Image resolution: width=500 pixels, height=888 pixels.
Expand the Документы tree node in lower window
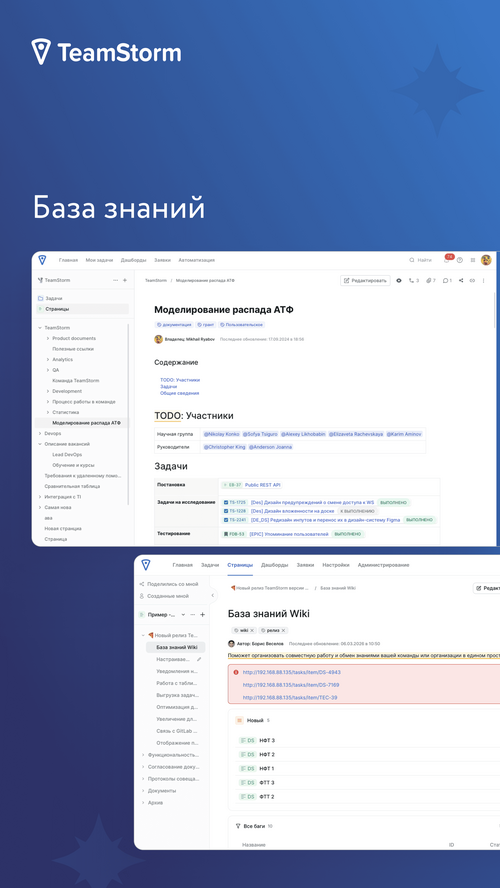pyautogui.click(x=143, y=791)
